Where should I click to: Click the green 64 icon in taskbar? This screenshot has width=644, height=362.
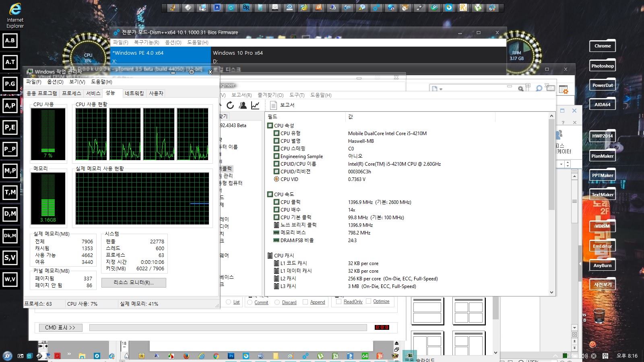[365, 356]
